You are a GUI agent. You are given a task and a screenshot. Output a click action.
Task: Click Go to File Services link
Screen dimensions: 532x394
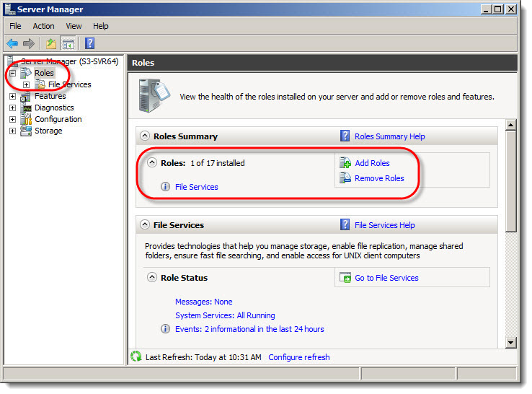pyautogui.click(x=386, y=278)
